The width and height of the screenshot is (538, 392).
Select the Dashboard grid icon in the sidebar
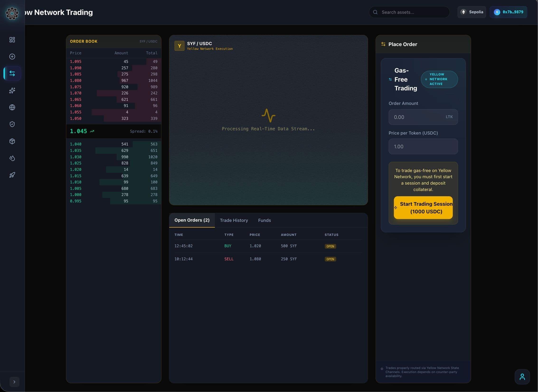[x=12, y=40]
